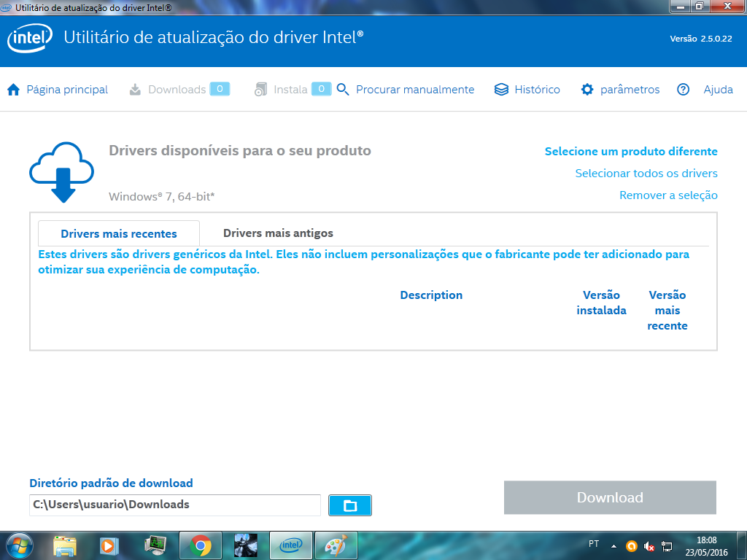Screen dimensions: 747x560
Task: Click Remover a seleção link
Action: [668, 195]
